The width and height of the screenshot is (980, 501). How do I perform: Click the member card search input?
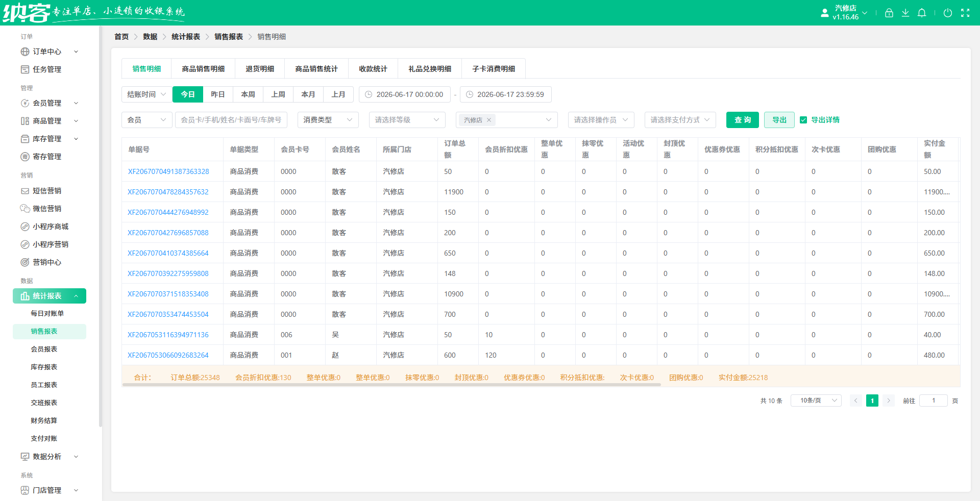[231, 120]
